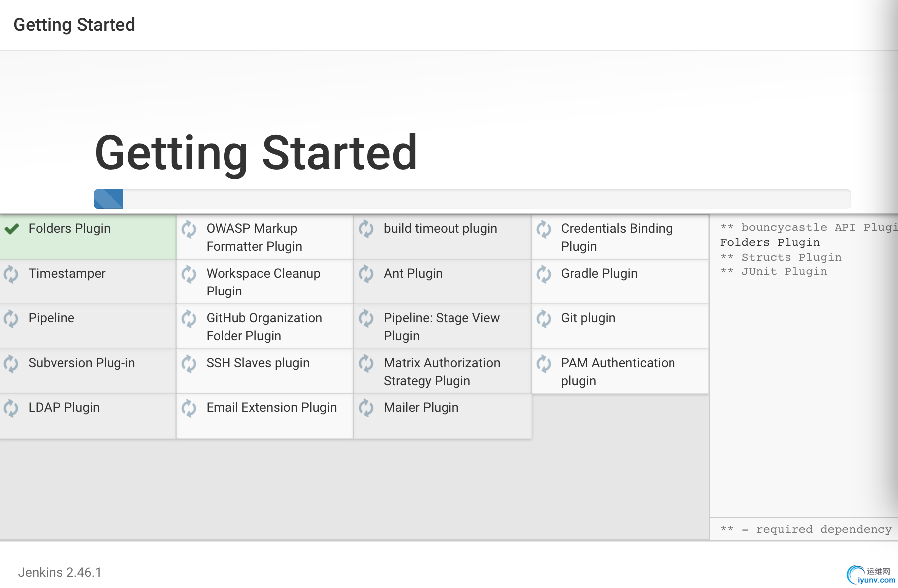Click the sync icon next to Gradle Plugin

544,274
